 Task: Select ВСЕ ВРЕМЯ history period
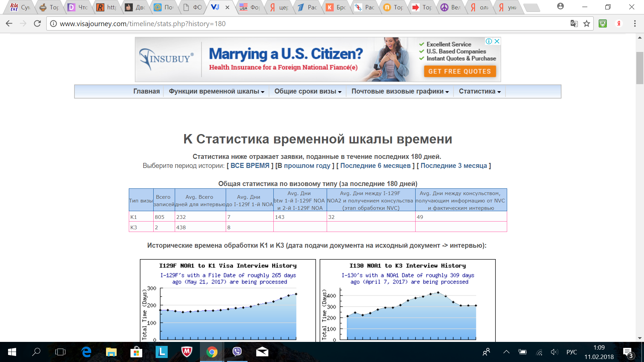coord(250,166)
